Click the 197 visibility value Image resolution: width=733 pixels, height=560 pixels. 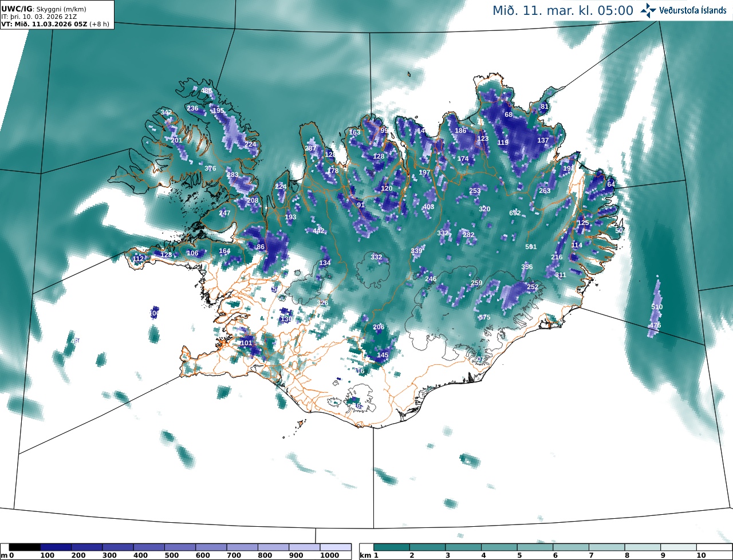[x=424, y=172]
